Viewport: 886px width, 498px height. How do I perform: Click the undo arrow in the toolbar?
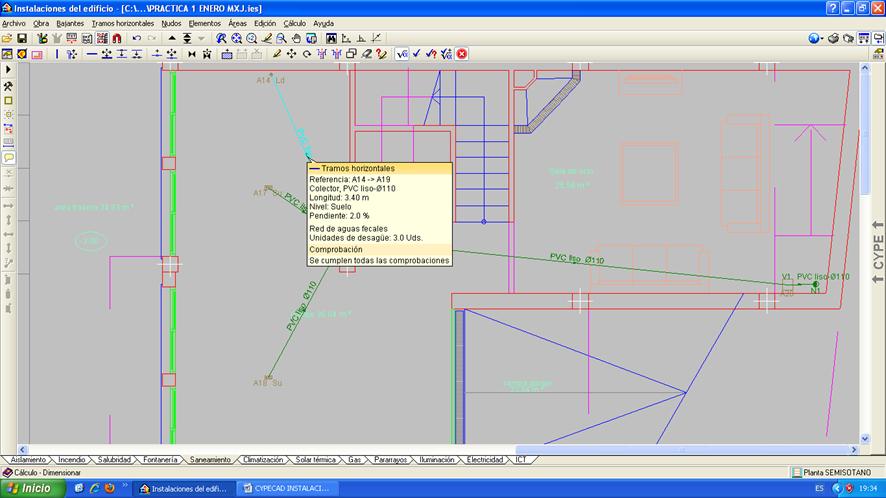click(137, 38)
